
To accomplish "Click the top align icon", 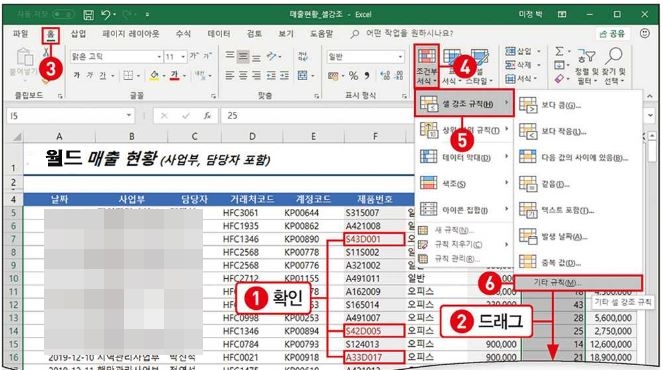I will coord(230,55).
